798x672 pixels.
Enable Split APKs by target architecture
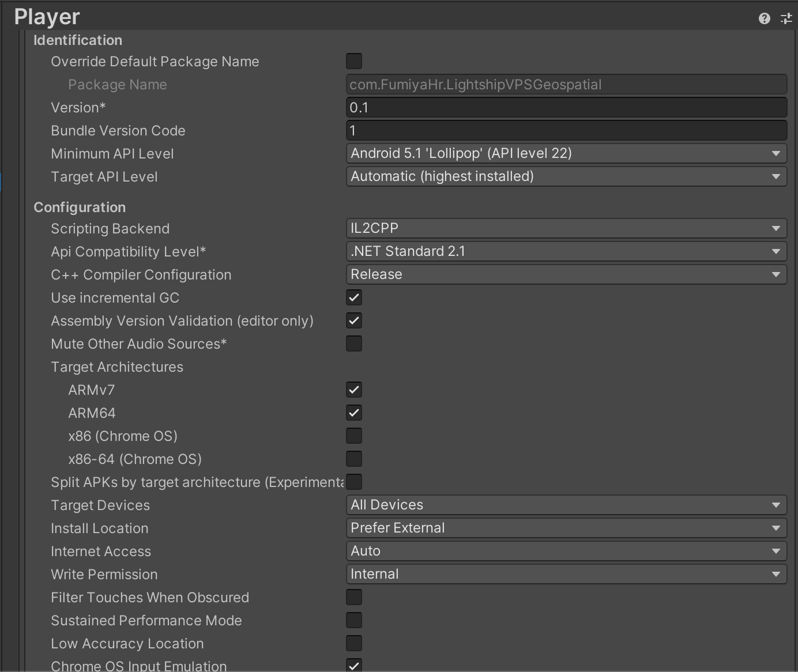point(354,482)
